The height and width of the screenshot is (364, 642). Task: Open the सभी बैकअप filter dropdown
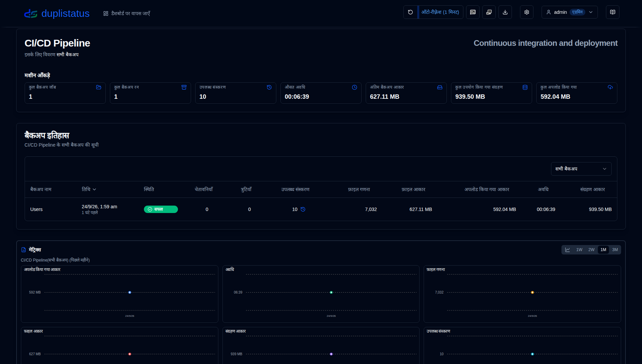tap(581, 169)
